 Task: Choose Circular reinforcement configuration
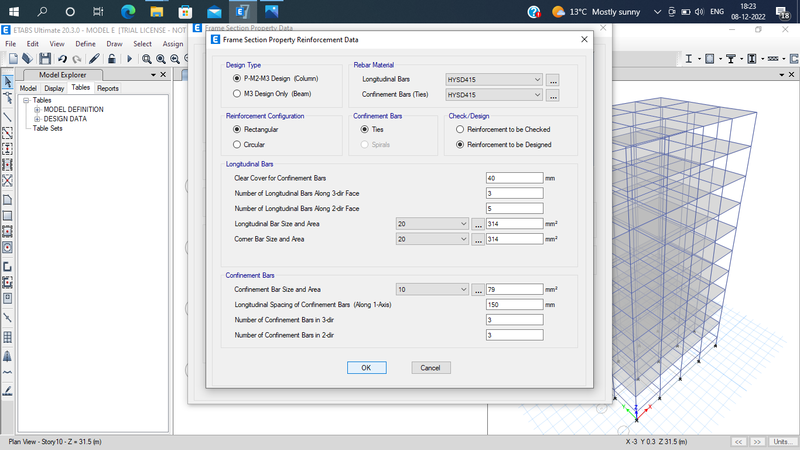click(249, 145)
